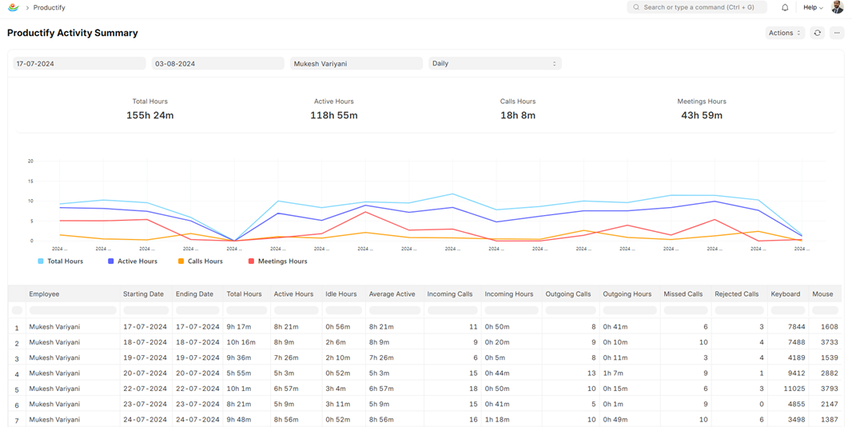Select keyboard value 9412 cell
Image resolution: width=852 pixels, height=427 pixels.
pyautogui.click(x=788, y=373)
